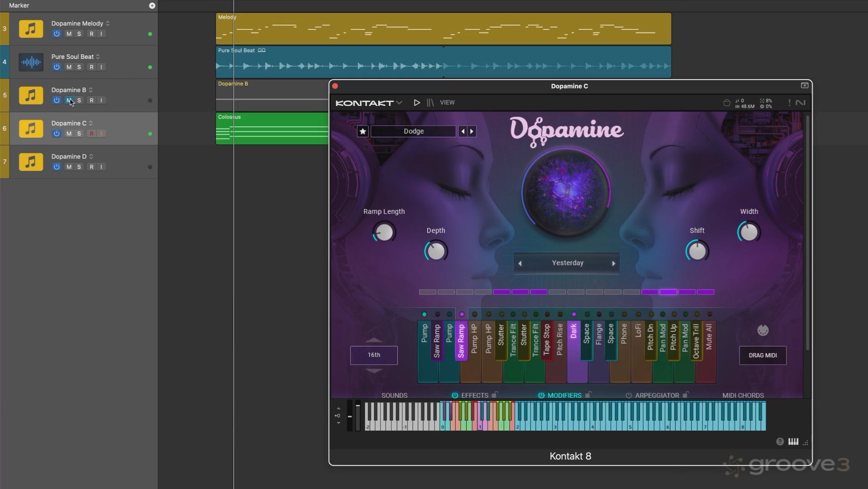Click the Dopamine Melody instrument icon

point(31,29)
